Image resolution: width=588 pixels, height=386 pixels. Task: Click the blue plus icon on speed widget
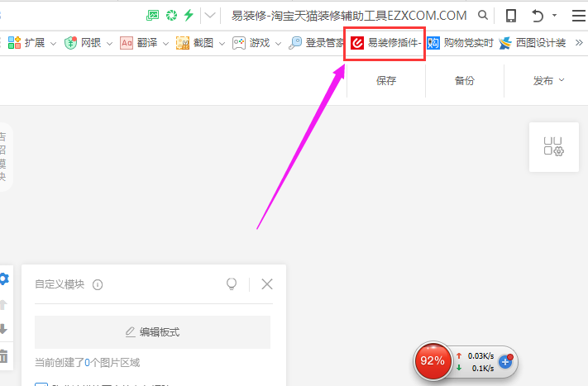[505, 362]
